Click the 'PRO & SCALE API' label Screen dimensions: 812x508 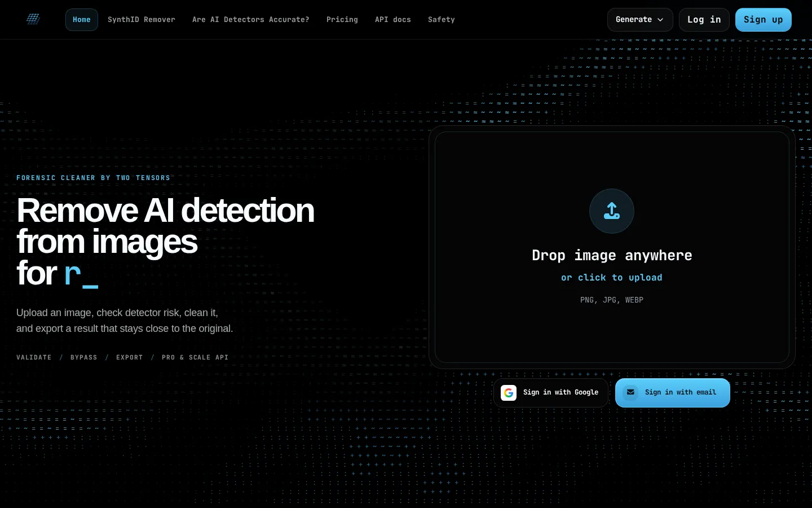[195, 357]
